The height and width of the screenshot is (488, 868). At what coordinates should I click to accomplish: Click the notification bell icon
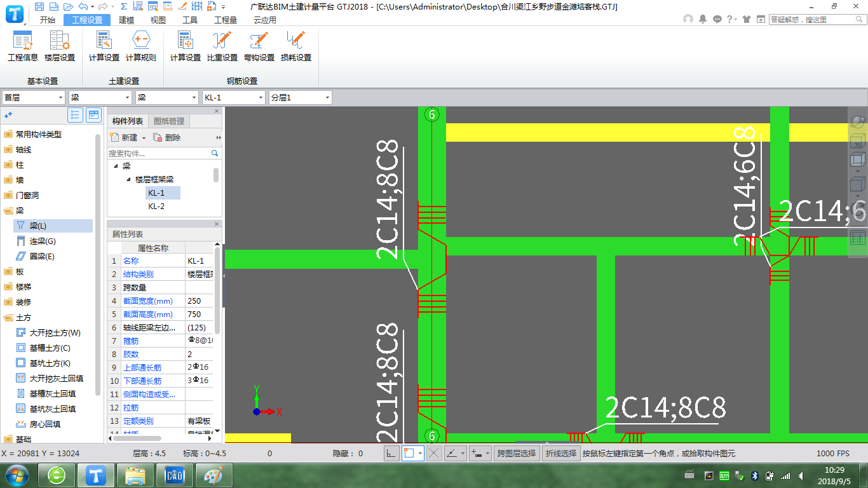pyautogui.click(x=703, y=19)
